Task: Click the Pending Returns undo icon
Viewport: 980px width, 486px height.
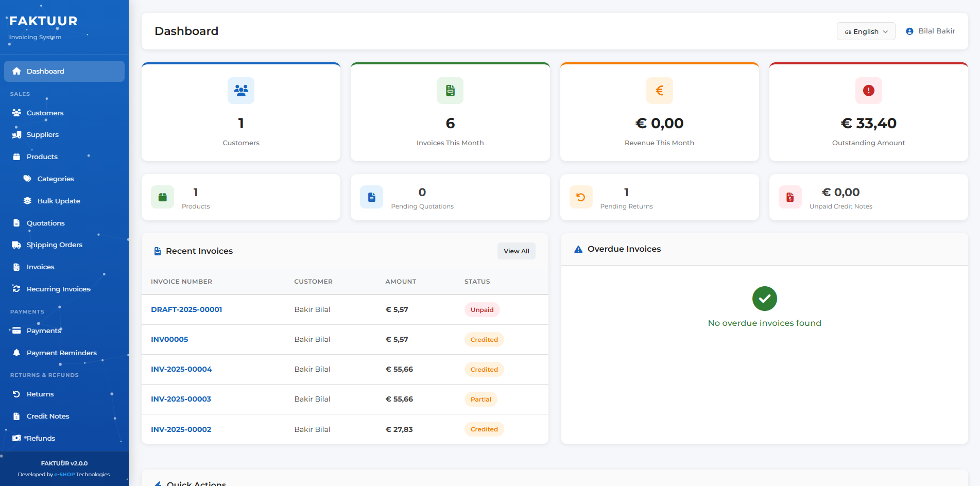Action: 580,197
